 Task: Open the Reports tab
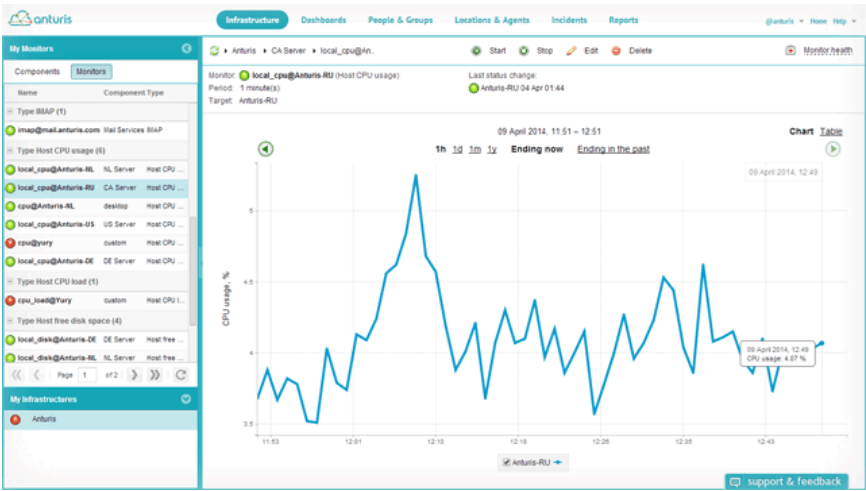[x=624, y=20]
